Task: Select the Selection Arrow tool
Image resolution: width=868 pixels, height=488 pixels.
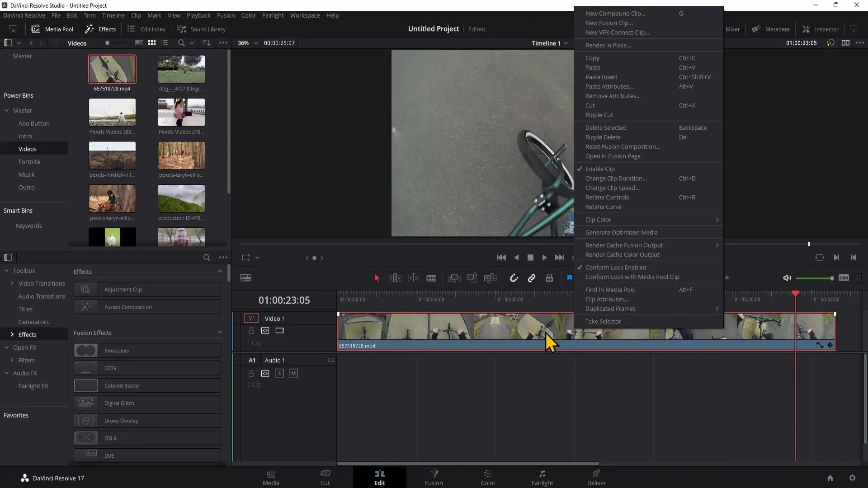Action: coord(376,278)
